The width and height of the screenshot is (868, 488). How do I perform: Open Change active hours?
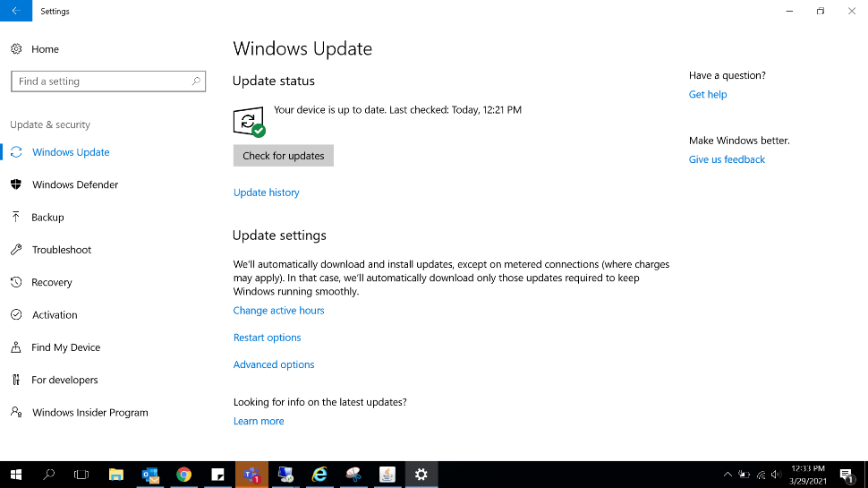click(278, 310)
